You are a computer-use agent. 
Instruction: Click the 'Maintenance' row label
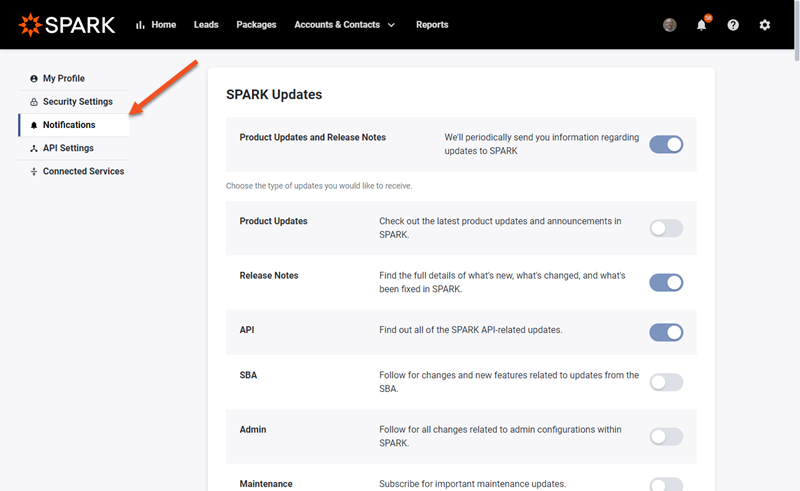point(266,484)
